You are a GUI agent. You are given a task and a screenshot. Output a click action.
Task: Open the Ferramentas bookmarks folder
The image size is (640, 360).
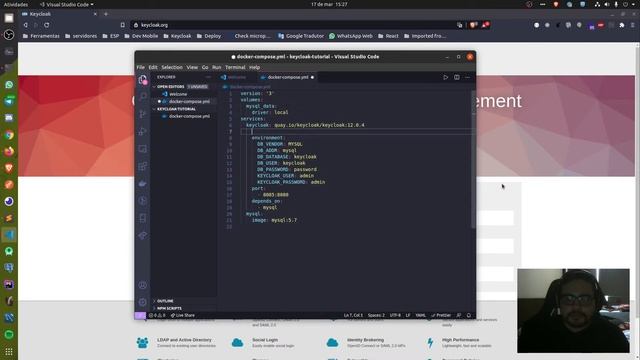pyautogui.click(x=41, y=36)
